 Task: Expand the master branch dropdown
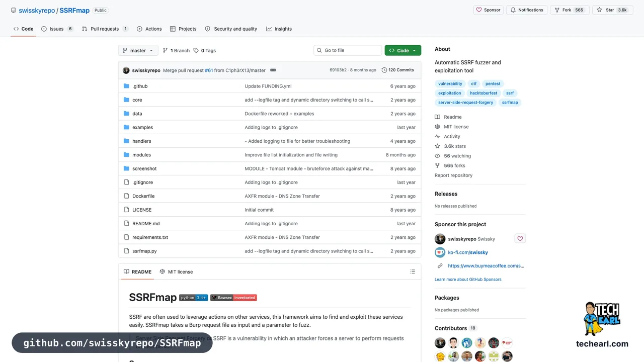pos(138,50)
